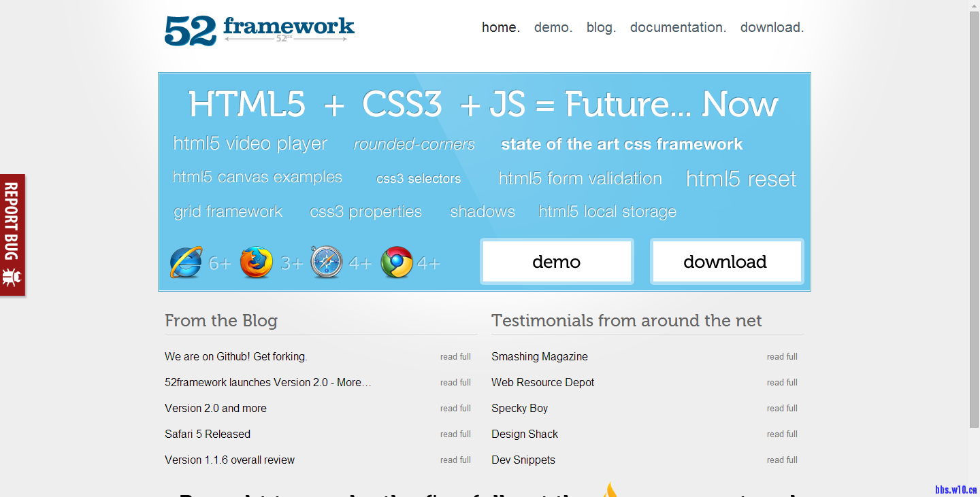Select download in top navigation
980x497 pixels.
pos(772,28)
